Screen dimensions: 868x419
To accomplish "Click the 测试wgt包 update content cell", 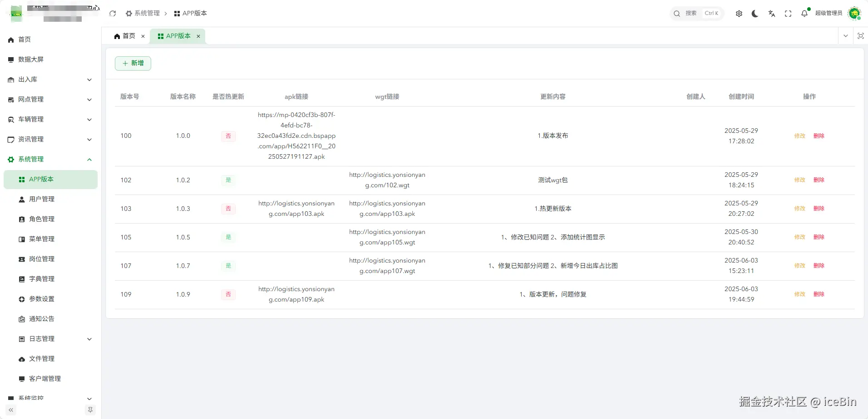I will point(553,180).
